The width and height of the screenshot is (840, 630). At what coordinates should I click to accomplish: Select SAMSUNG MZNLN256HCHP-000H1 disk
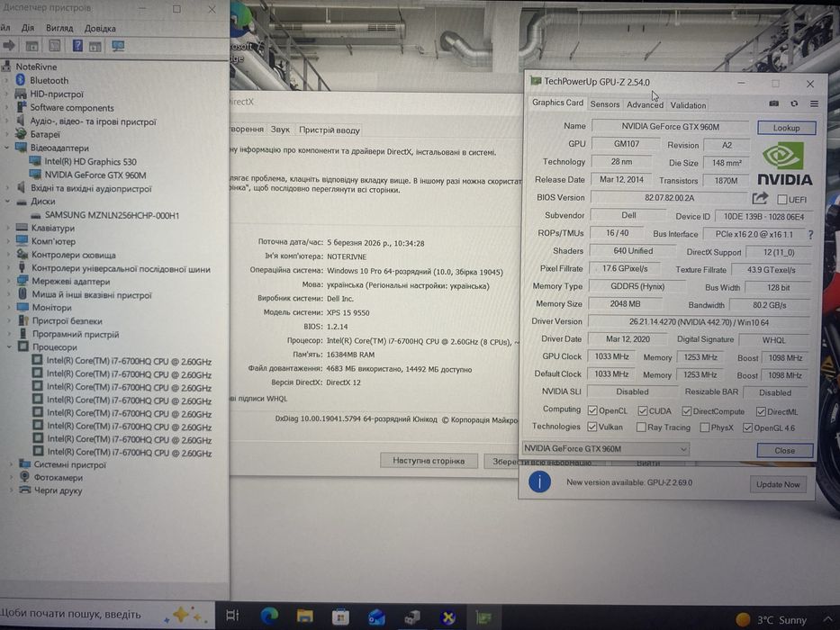point(112,215)
